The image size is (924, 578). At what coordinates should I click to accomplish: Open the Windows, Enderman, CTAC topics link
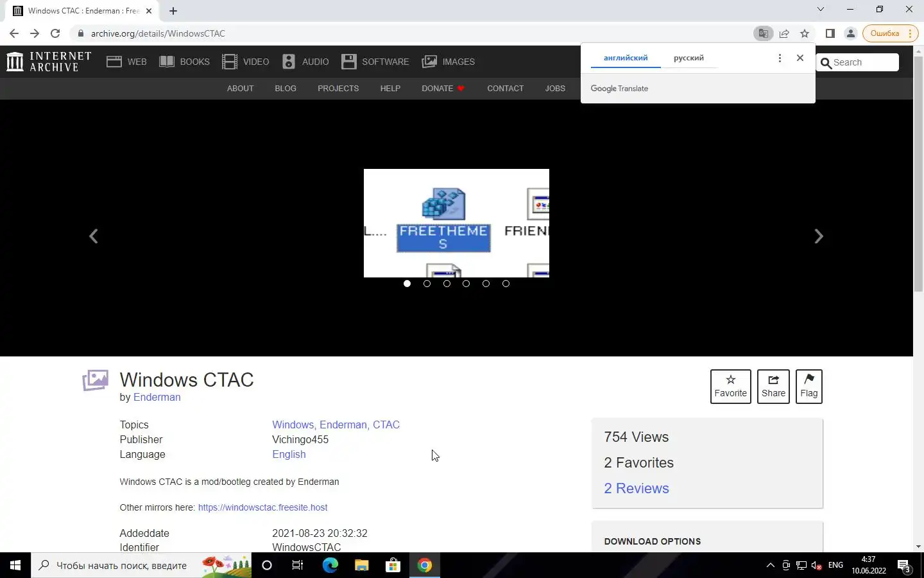click(x=336, y=425)
